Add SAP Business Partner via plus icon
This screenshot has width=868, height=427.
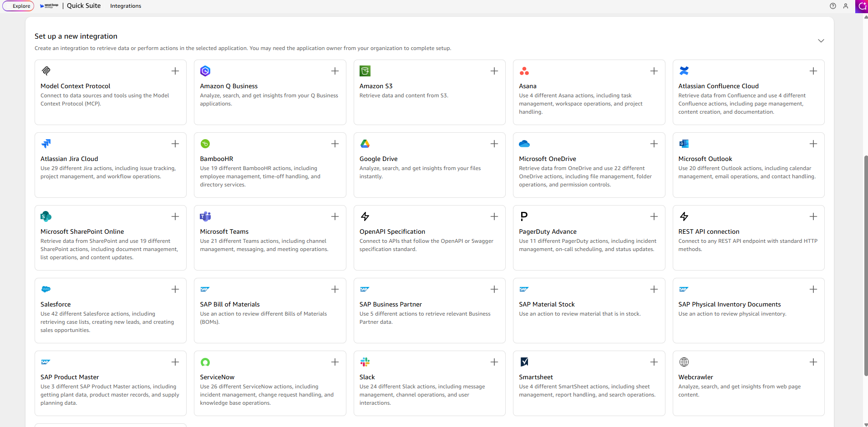click(494, 289)
